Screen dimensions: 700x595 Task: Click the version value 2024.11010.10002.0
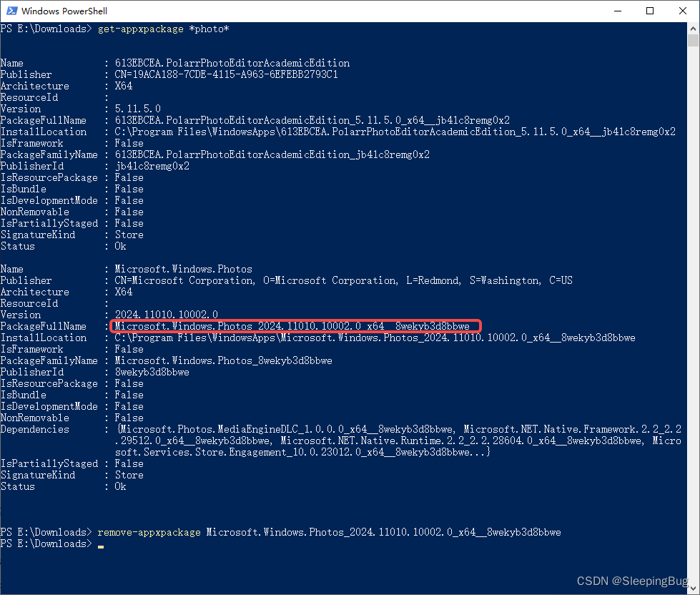click(167, 315)
